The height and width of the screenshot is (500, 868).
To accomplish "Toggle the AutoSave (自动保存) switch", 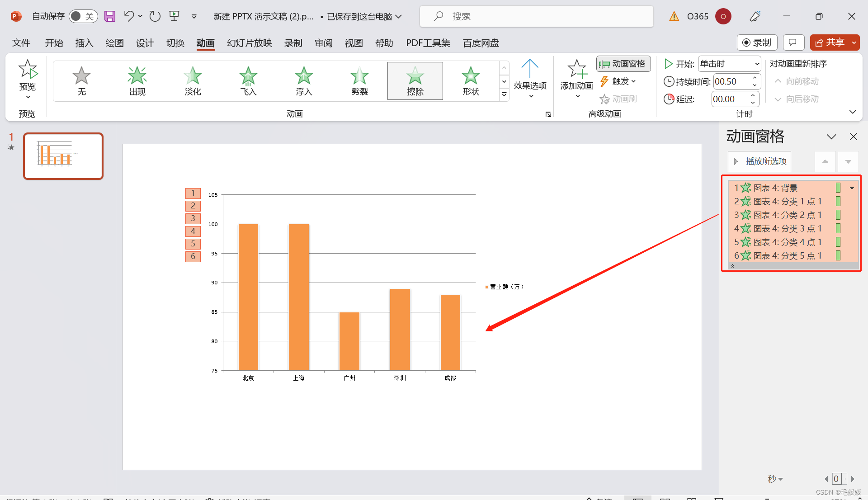I will click(x=83, y=16).
